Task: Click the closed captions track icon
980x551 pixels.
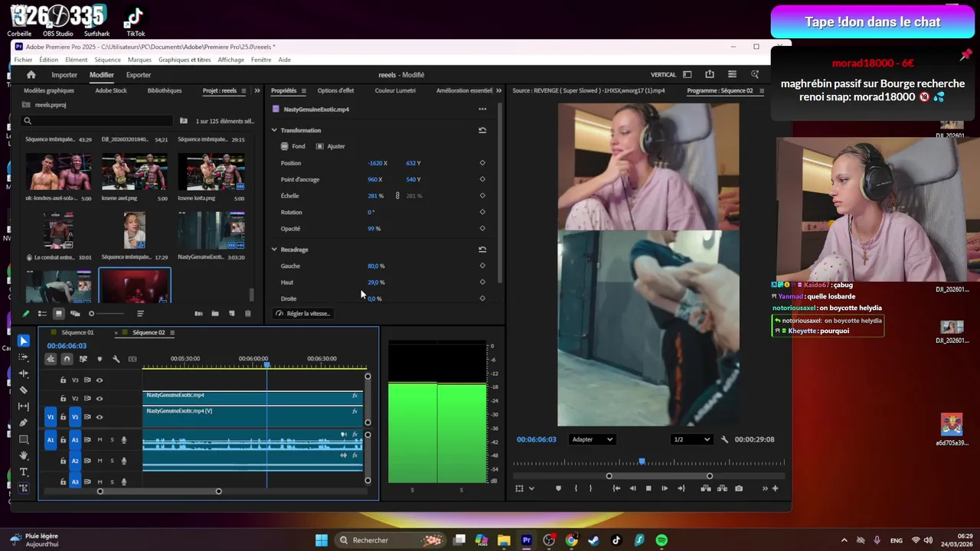Action: [x=132, y=359]
